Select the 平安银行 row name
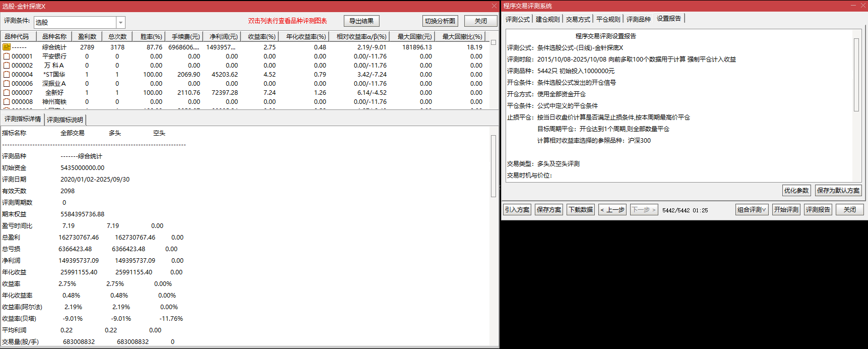The height and width of the screenshot is (349, 868). point(54,56)
